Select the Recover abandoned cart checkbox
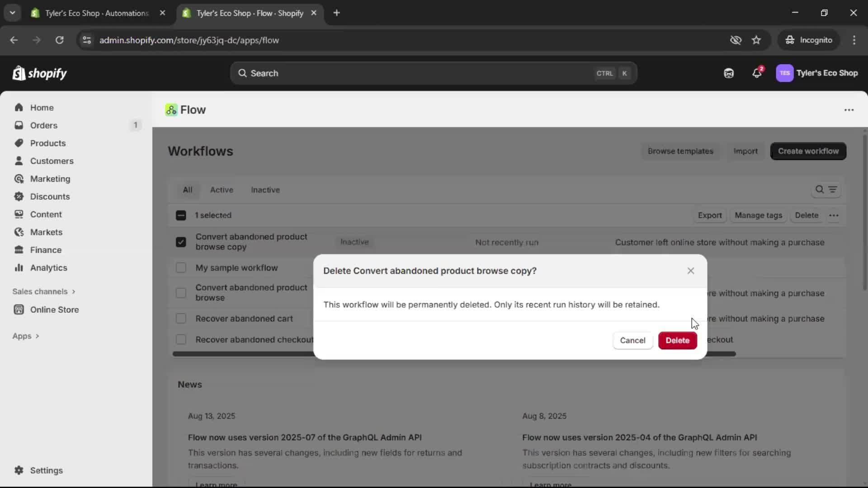The image size is (868, 488). tap(181, 318)
